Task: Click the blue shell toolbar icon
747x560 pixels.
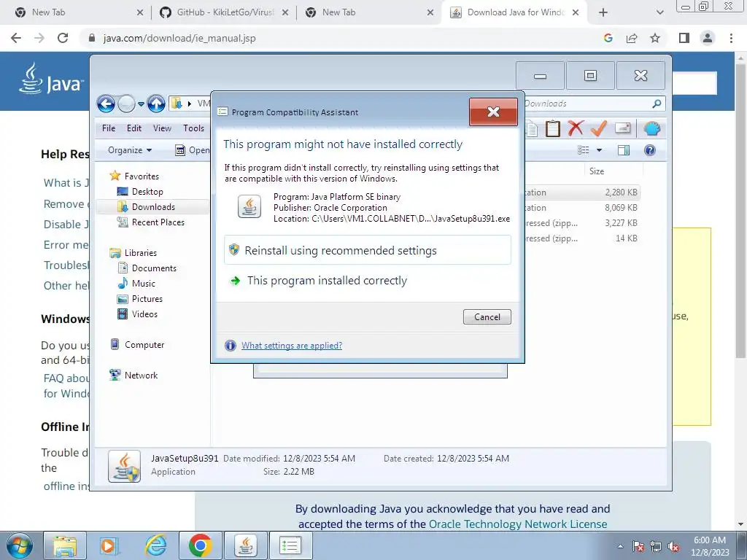Action: click(x=651, y=128)
